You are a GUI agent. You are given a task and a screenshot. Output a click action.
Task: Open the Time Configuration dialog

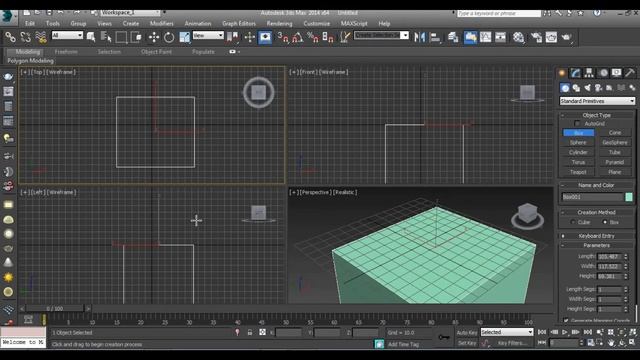coord(591,343)
